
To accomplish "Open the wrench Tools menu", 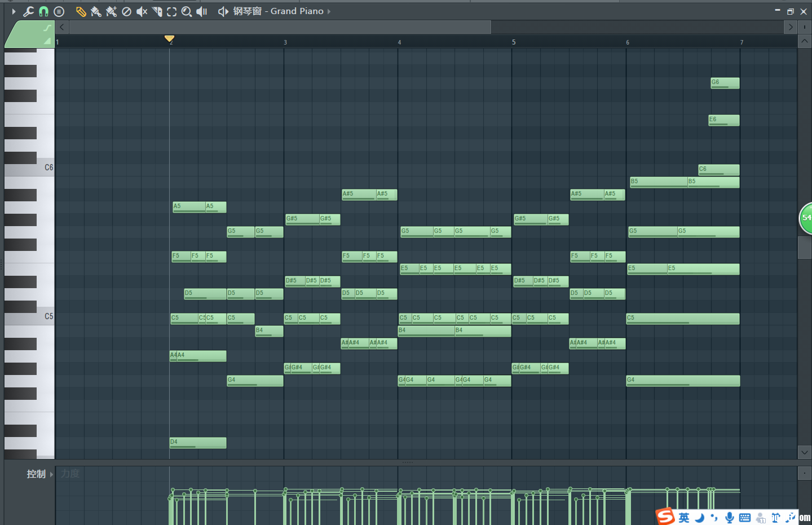I will (28, 11).
